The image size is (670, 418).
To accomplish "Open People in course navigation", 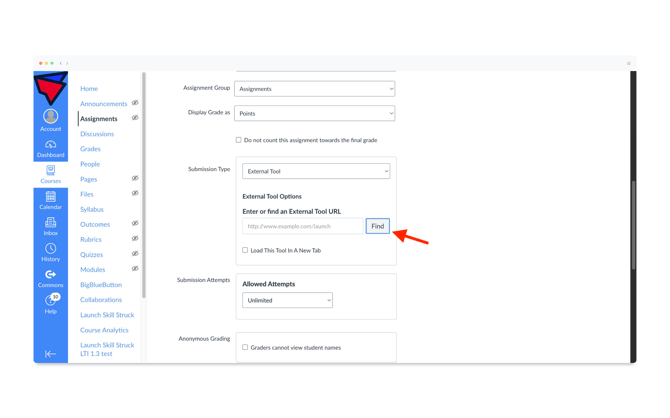I will pyautogui.click(x=90, y=164).
